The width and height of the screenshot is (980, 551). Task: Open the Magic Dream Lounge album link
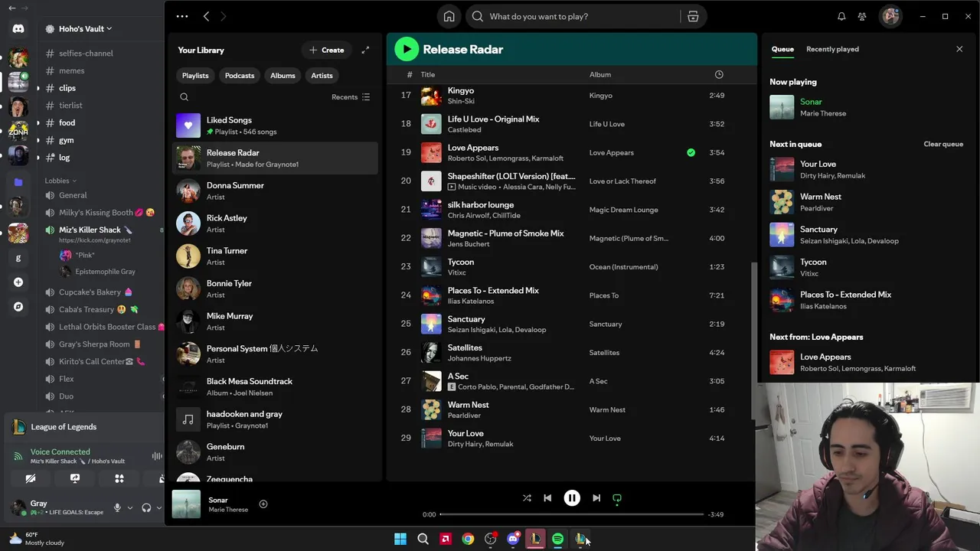(623, 210)
